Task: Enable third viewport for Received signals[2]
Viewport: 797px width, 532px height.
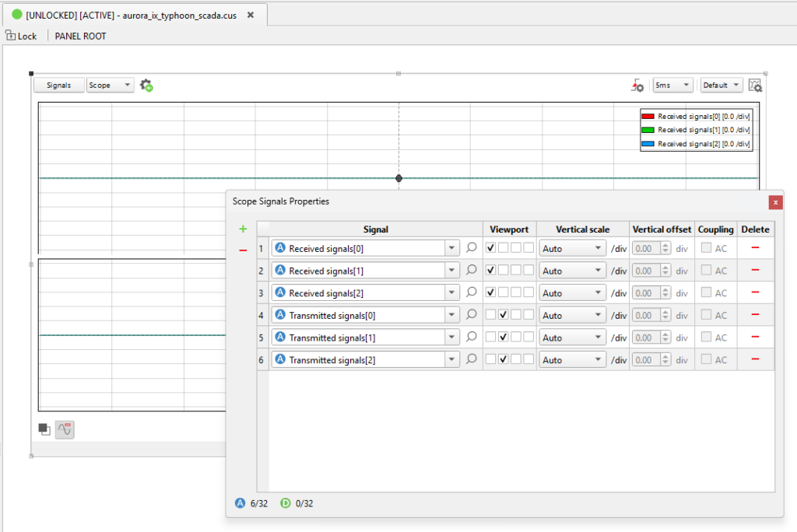Action: 516,293
